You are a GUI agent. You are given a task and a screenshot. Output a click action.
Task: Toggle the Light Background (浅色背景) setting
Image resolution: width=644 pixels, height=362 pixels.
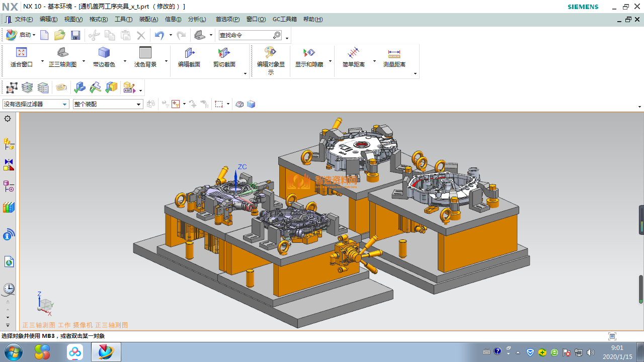(145, 53)
